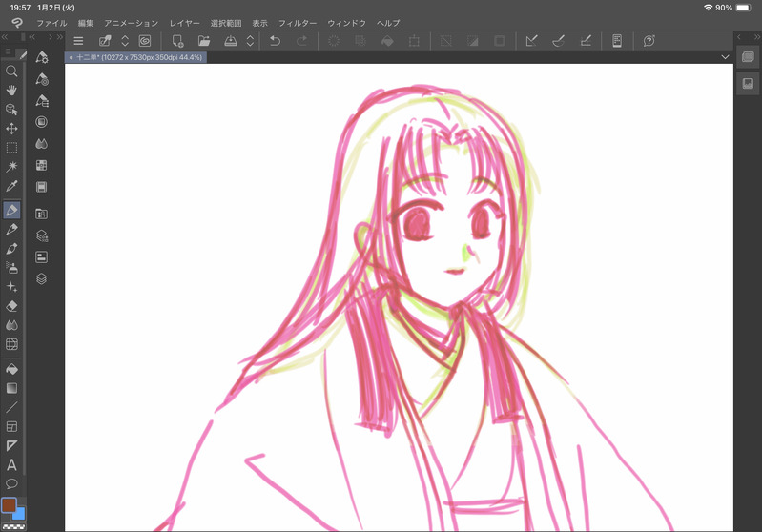The image size is (762, 532).
Task: Open the レイヤー menu
Action: 185,23
